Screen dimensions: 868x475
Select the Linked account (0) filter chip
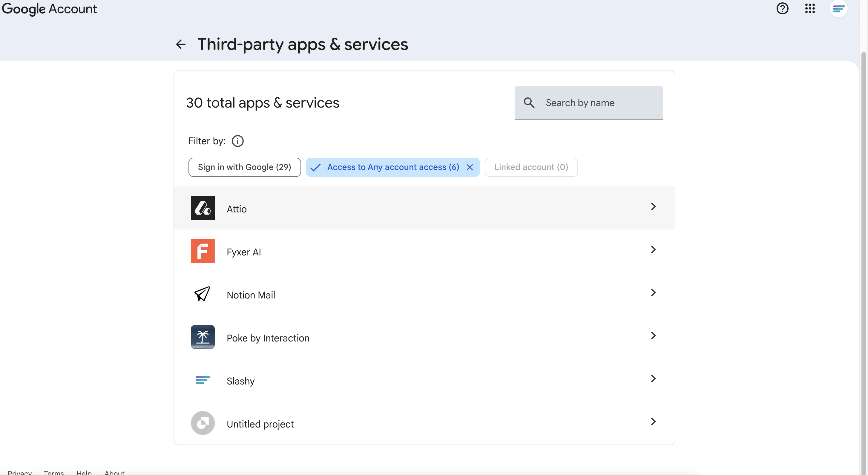tap(531, 167)
